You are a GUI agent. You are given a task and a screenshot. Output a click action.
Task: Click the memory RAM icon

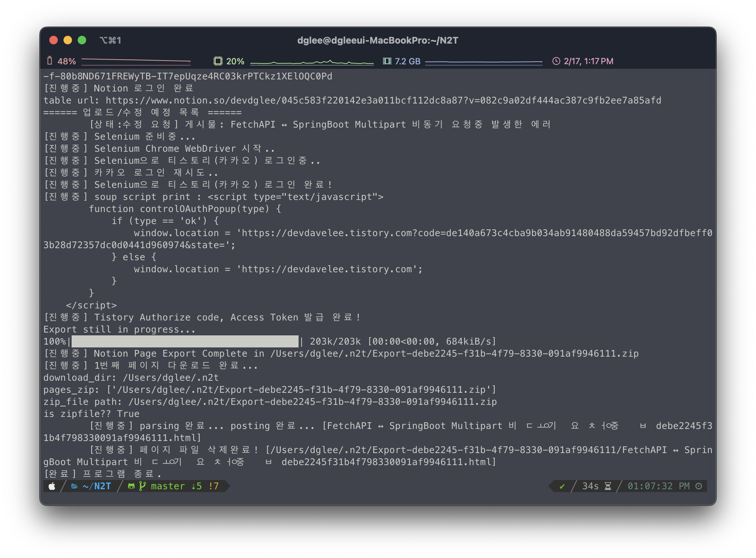pos(387,61)
